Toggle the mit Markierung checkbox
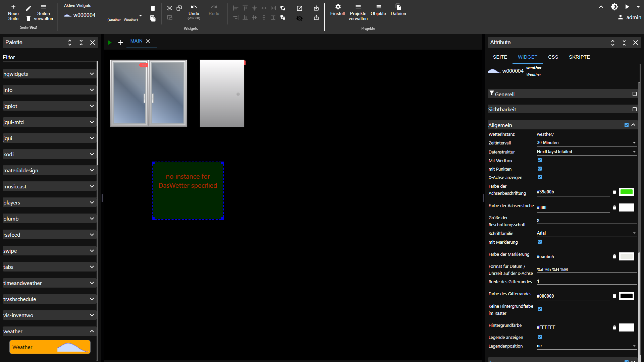This screenshot has width=644, height=362. click(540, 242)
